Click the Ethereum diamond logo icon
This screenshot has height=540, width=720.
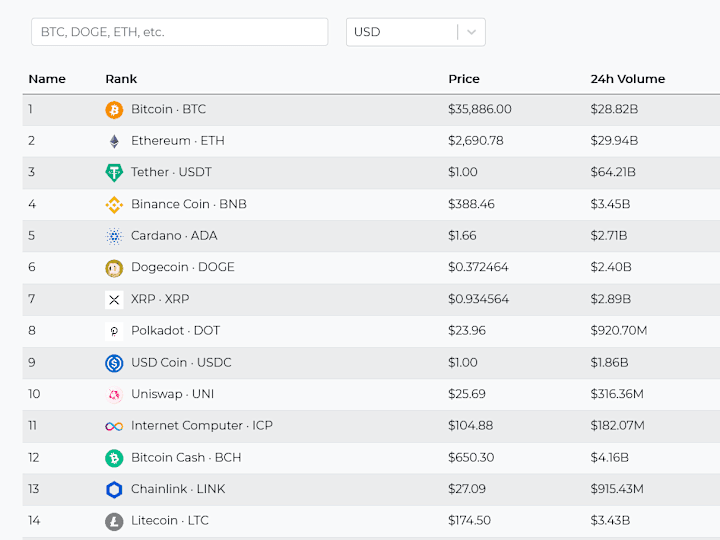tap(114, 141)
